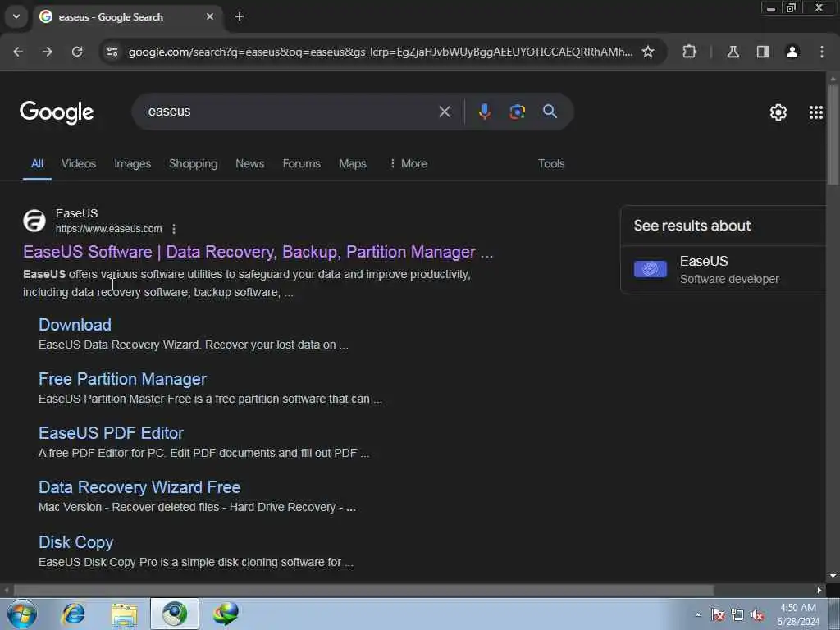Click the address bar URL
The width and height of the screenshot is (840, 630).
tap(381, 52)
